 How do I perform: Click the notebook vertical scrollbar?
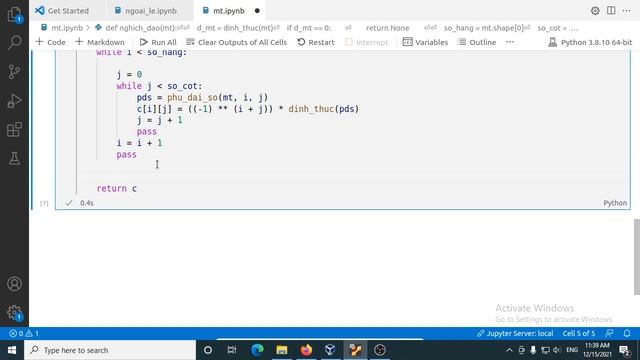[x=636, y=257]
